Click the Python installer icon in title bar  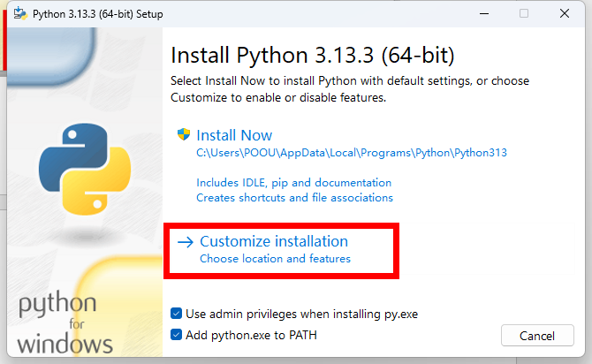pyautogui.click(x=20, y=13)
